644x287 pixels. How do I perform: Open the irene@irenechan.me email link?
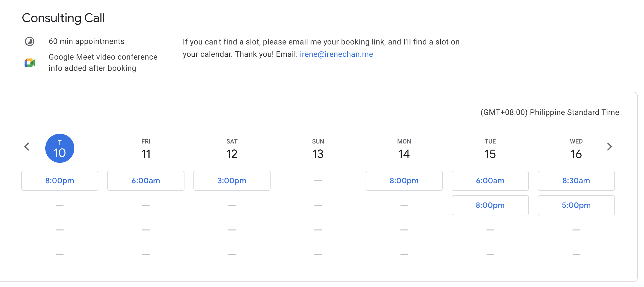(x=337, y=54)
